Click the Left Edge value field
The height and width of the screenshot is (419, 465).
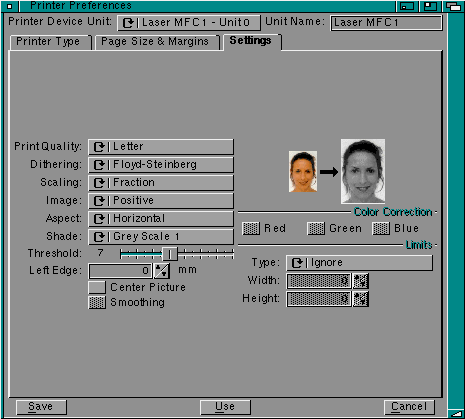[x=120, y=271]
